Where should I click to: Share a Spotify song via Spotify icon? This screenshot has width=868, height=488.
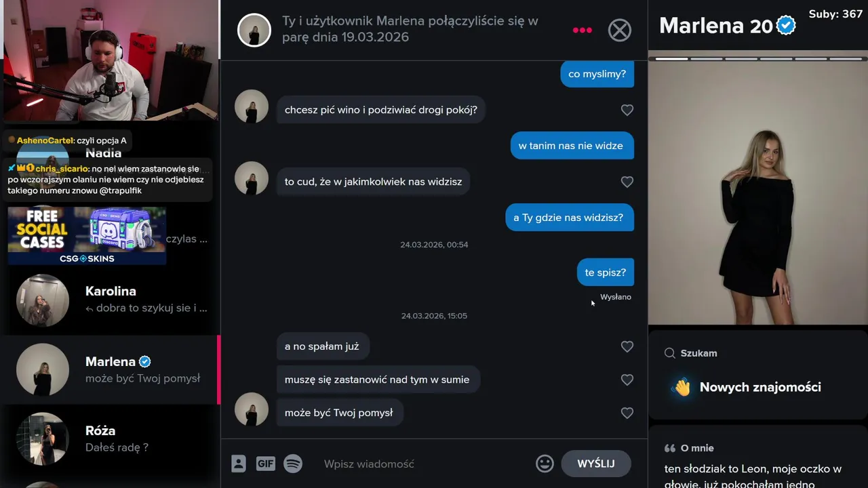[x=293, y=464]
